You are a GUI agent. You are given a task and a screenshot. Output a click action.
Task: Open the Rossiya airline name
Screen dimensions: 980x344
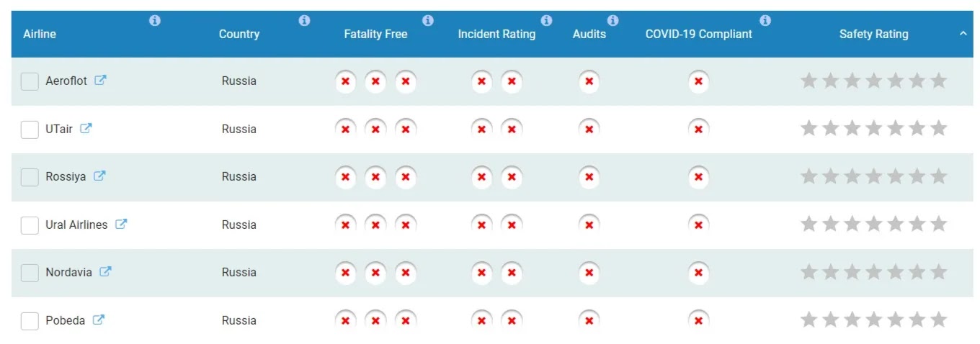click(66, 176)
